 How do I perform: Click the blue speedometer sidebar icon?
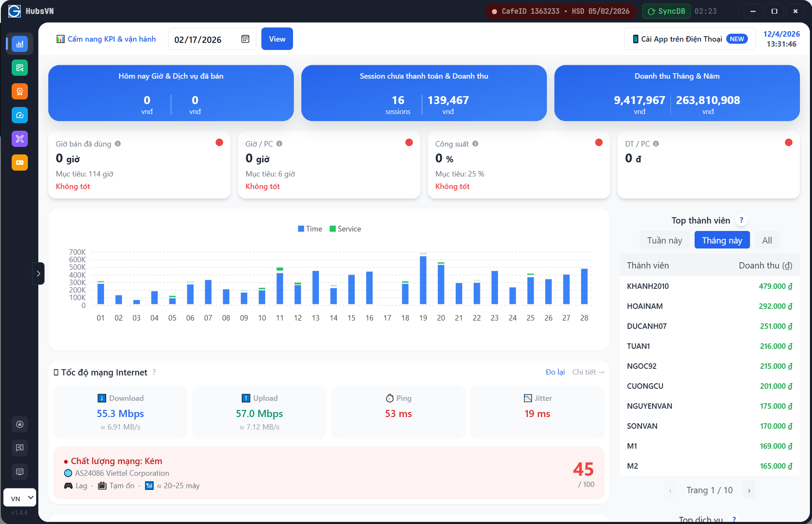[x=19, y=115]
